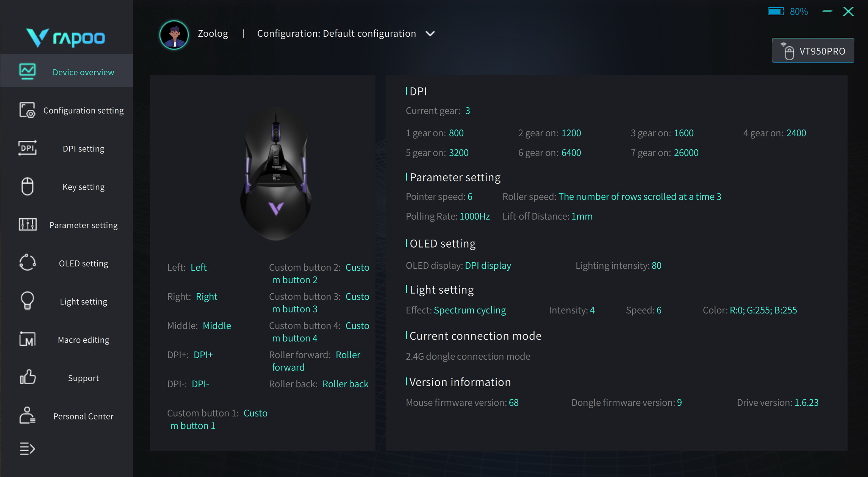The width and height of the screenshot is (868, 477).
Task: Open Configuration setting via its sidebar icon
Action: pyautogui.click(x=27, y=110)
